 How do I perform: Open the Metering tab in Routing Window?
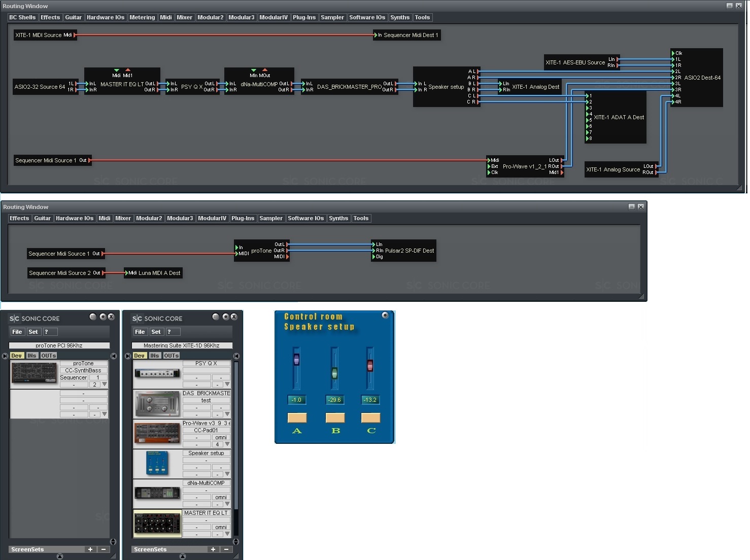[x=142, y=17]
